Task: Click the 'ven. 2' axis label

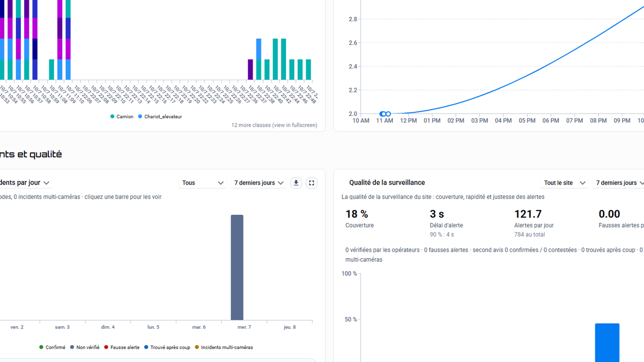Action: pyautogui.click(x=17, y=327)
